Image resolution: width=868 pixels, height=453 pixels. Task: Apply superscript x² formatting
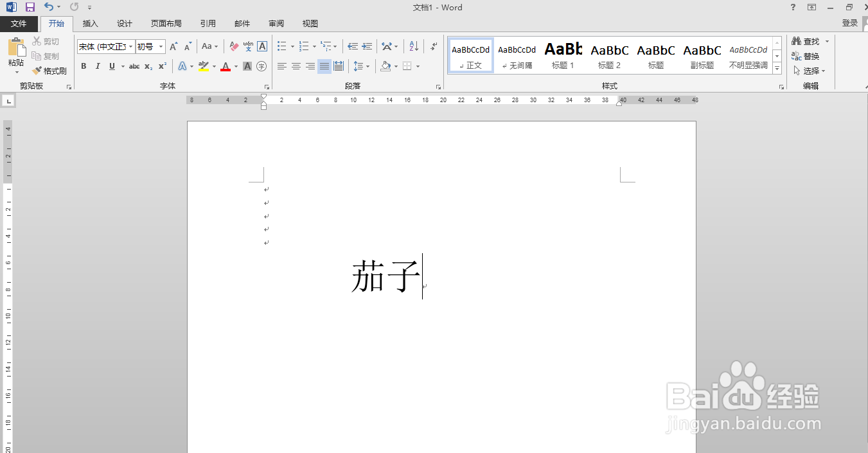(x=163, y=66)
